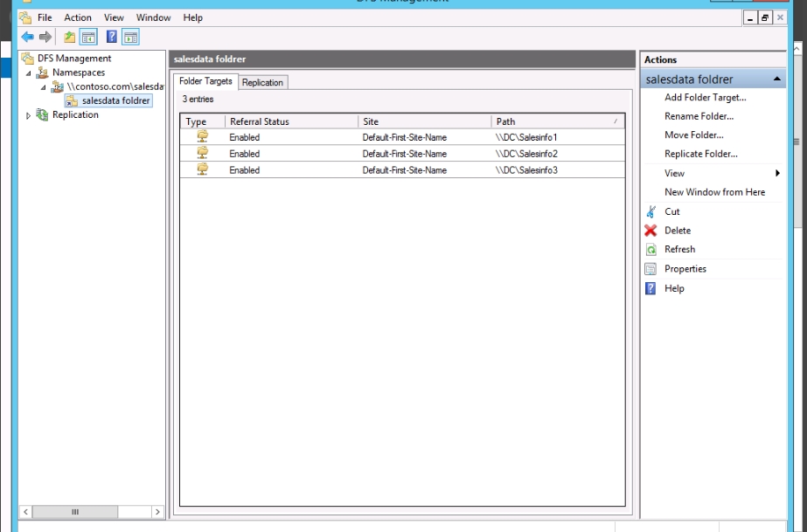Select the \\DC\Salesinfo2 folder target icon
The height and width of the screenshot is (532, 807).
203,153
